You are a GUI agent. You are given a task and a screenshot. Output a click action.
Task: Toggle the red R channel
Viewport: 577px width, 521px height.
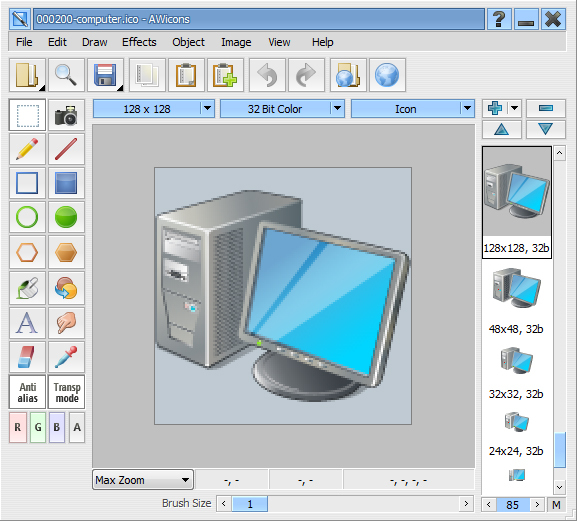tap(18, 427)
